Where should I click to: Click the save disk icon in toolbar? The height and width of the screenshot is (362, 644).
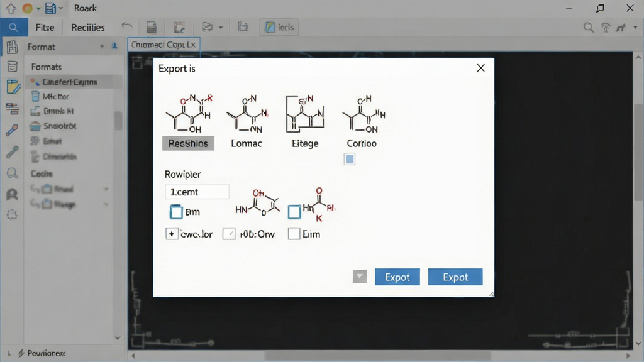(152, 28)
